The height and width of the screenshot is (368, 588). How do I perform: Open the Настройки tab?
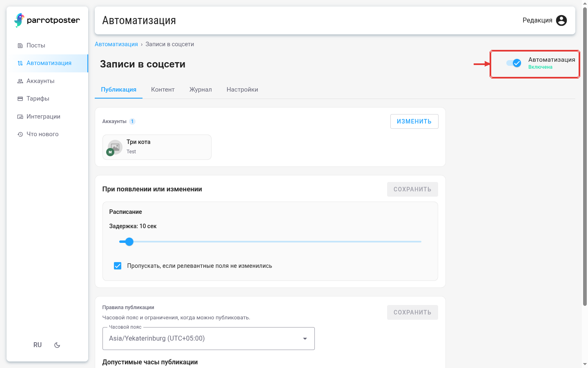tap(242, 90)
